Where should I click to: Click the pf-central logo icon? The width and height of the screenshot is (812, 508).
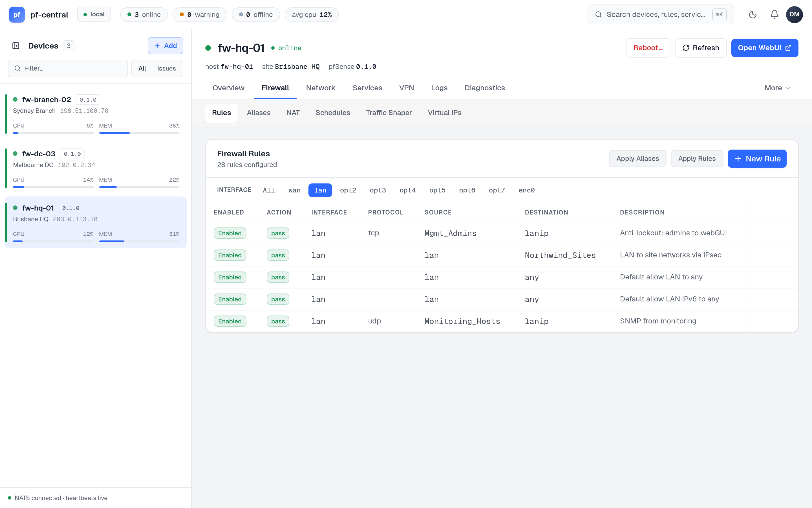[x=17, y=14]
